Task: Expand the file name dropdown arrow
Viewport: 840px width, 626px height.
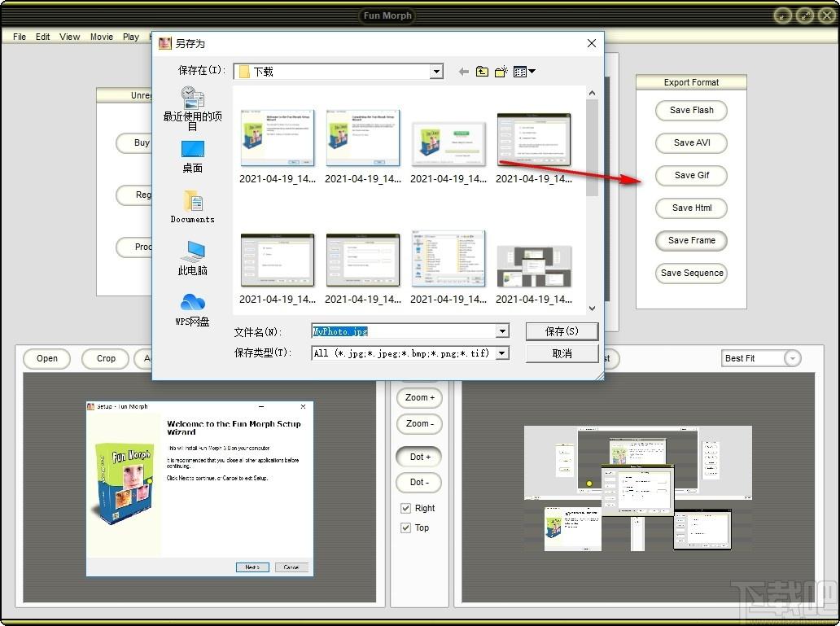Action: [502, 331]
